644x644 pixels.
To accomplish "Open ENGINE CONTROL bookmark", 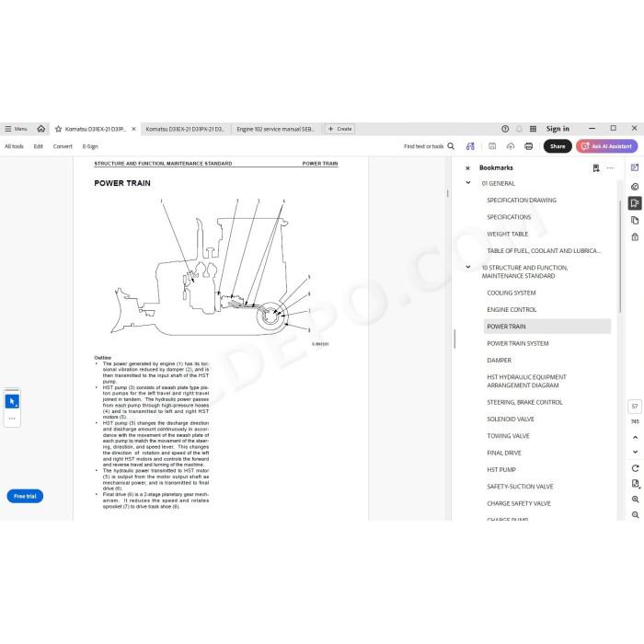I will 512,310.
